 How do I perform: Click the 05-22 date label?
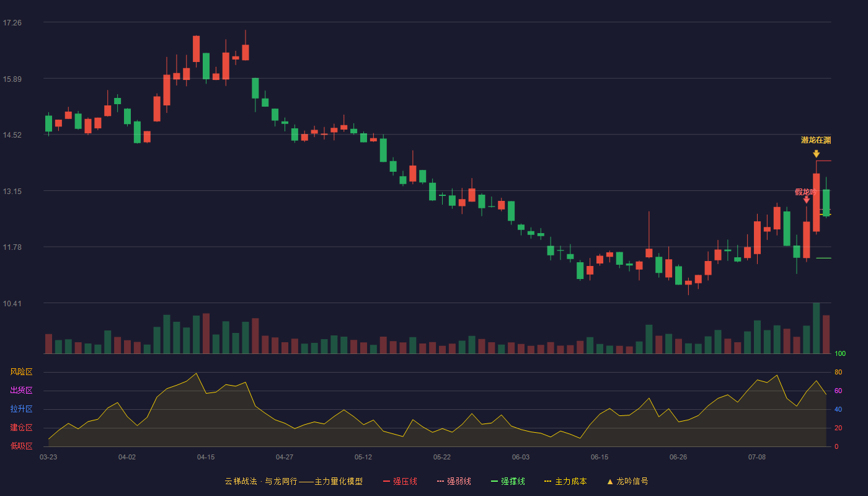point(442,457)
